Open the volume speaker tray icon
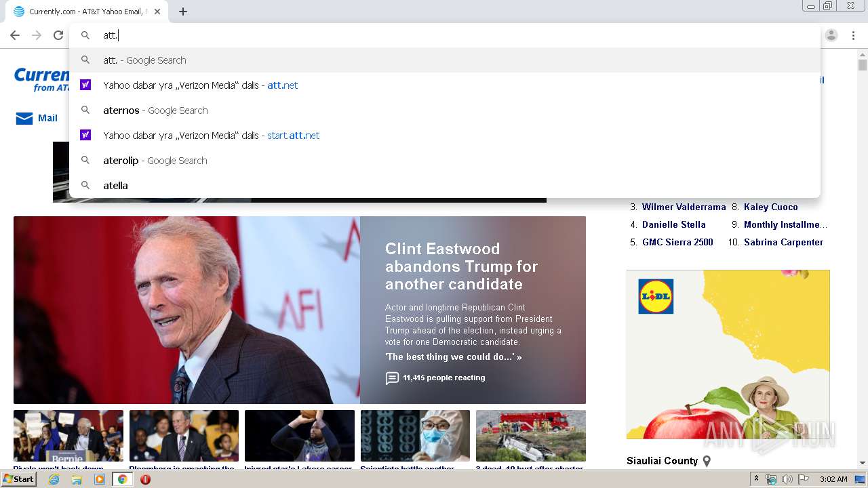 pos(787,479)
